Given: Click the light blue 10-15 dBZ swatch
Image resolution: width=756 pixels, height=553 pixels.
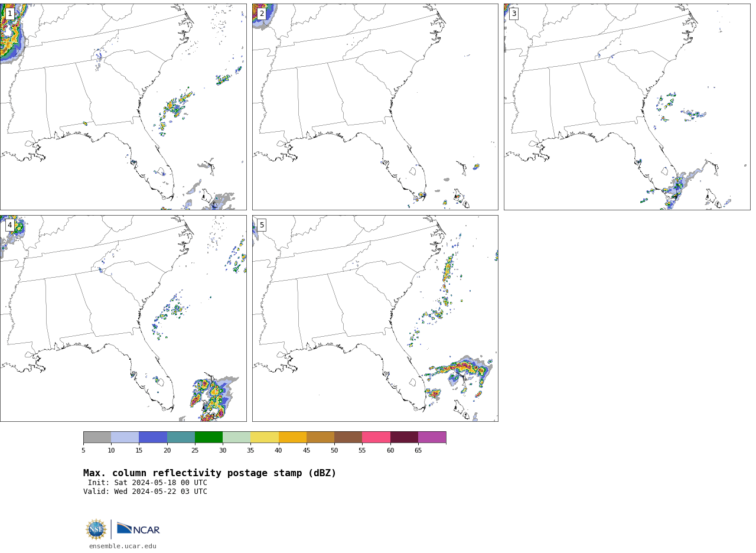Looking at the screenshot, I should (x=125, y=437).
